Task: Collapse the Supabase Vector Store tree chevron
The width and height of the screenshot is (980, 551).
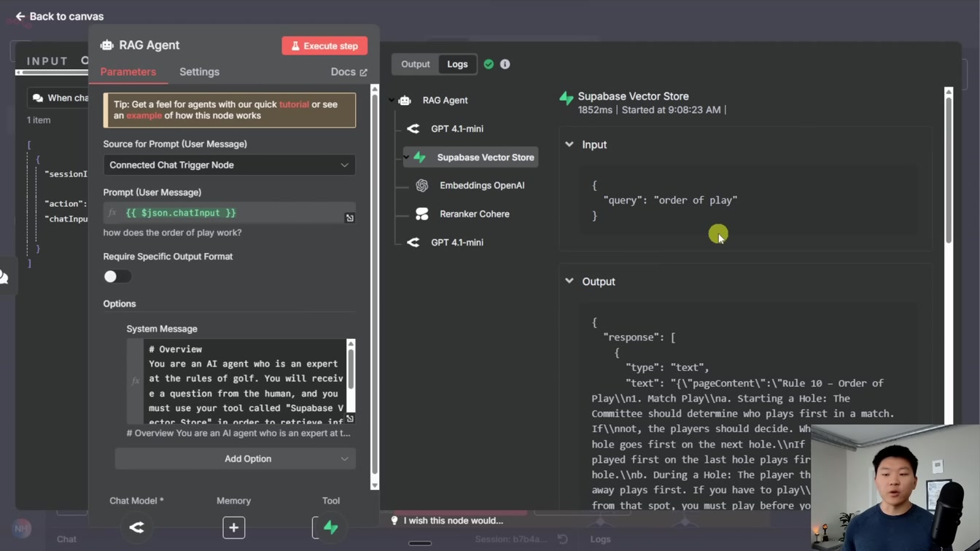Action: pyautogui.click(x=406, y=157)
